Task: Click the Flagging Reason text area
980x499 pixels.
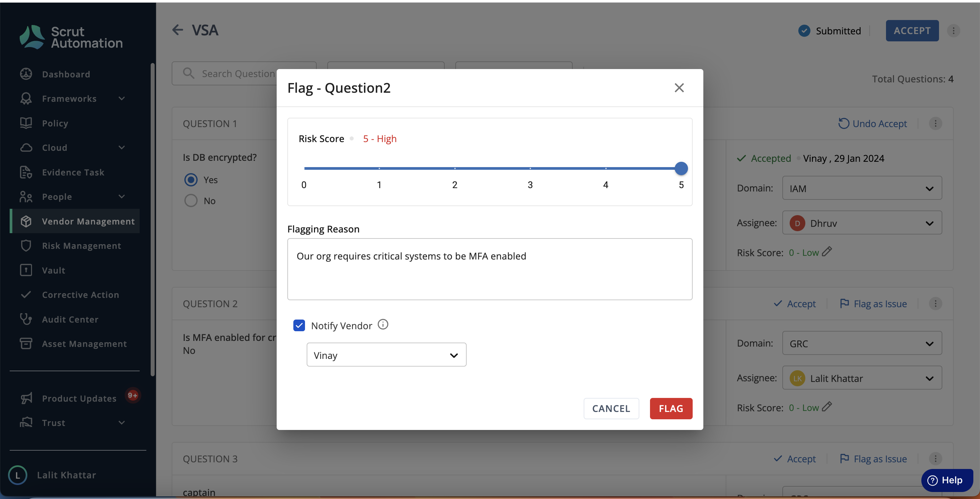Action: 490,269
